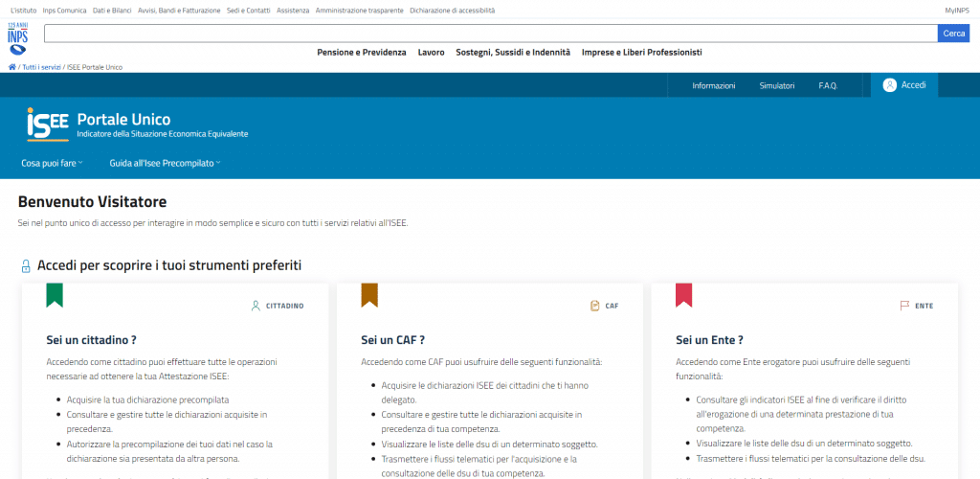Open Dati e Bilanci menu
980x479 pixels.
click(x=112, y=11)
